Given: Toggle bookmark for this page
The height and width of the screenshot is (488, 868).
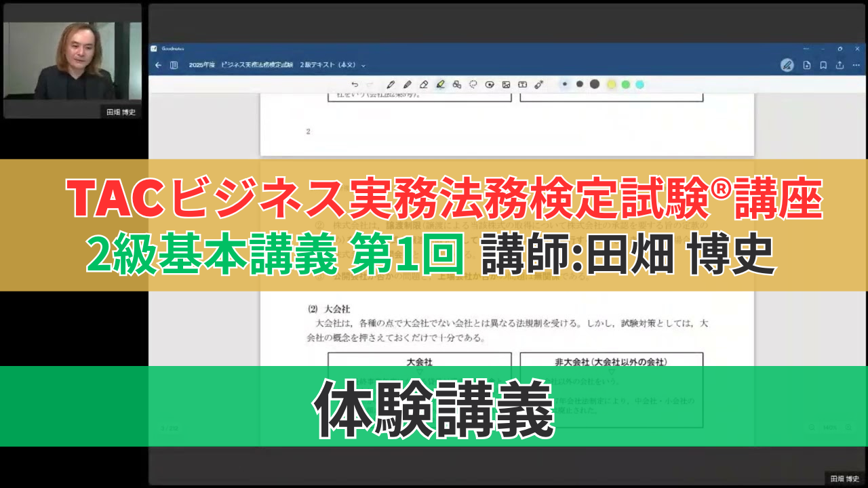Looking at the screenshot, I should coord(823,65).
